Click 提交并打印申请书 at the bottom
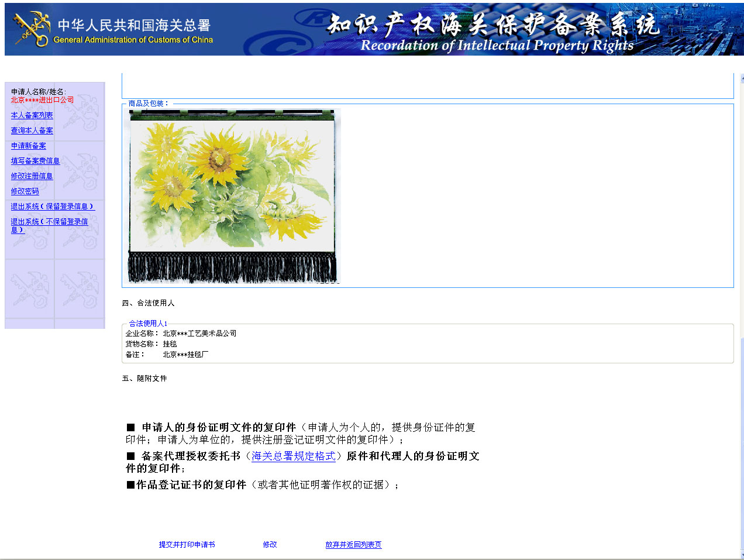Image resolution: width=744 pixels, height=560 pixels. pos(187,545)
